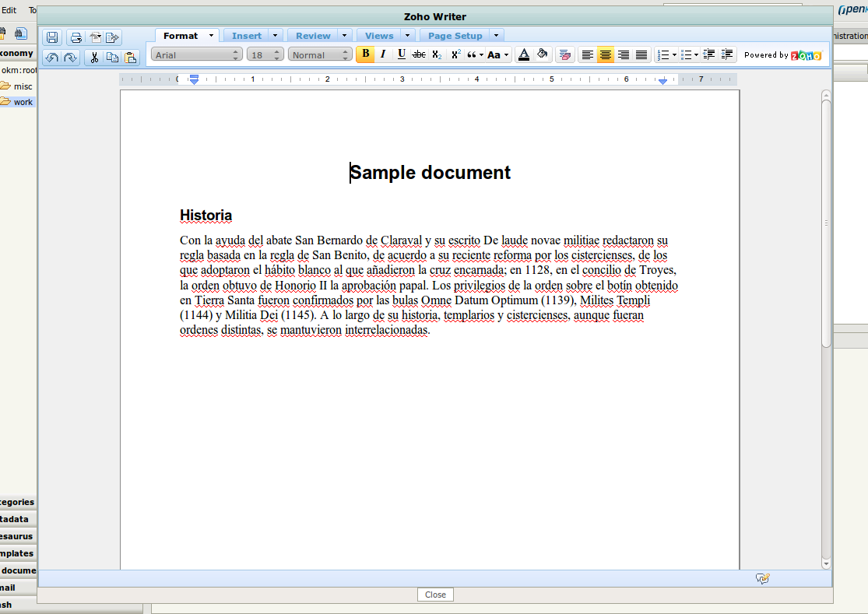
Task: Align text right
Action: coord(624,54)
